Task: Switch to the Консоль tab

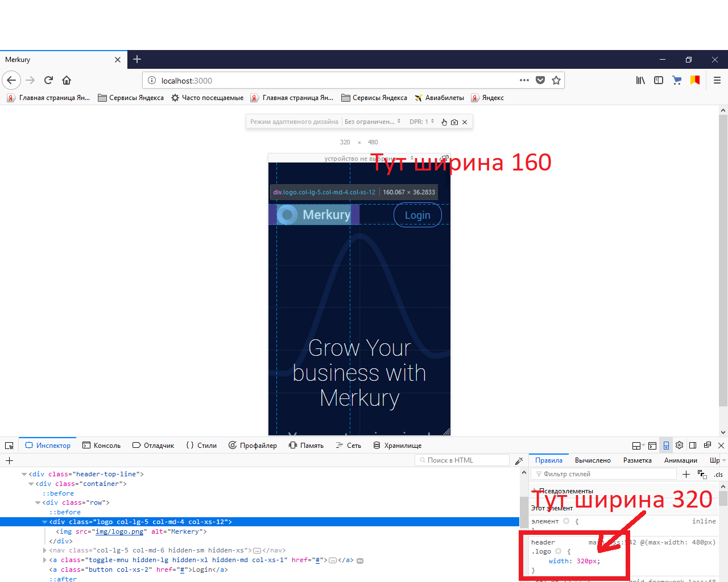Action: pyautogui.click(x=101, y=446)
